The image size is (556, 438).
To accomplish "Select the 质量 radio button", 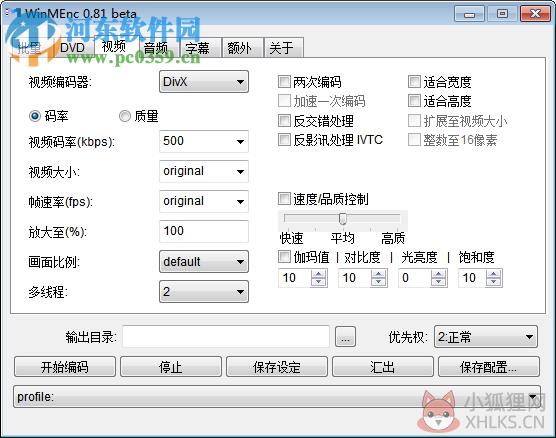I will (x=124, y=116).
